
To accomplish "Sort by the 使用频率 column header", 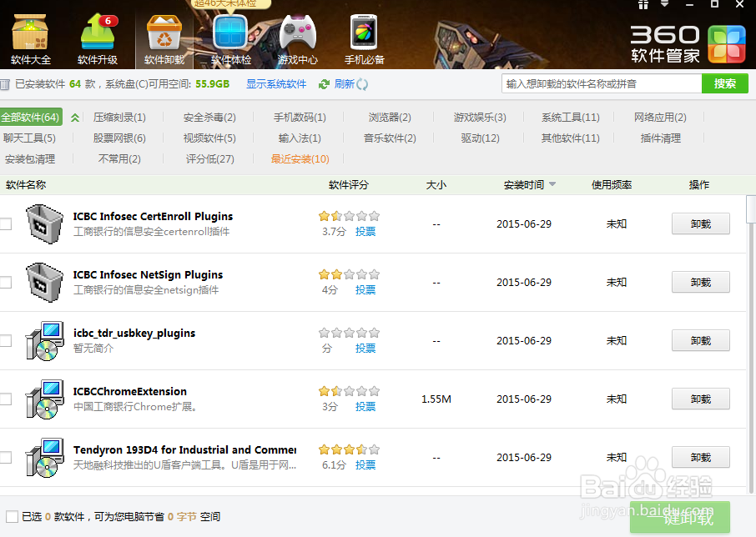I will (612, 185).
